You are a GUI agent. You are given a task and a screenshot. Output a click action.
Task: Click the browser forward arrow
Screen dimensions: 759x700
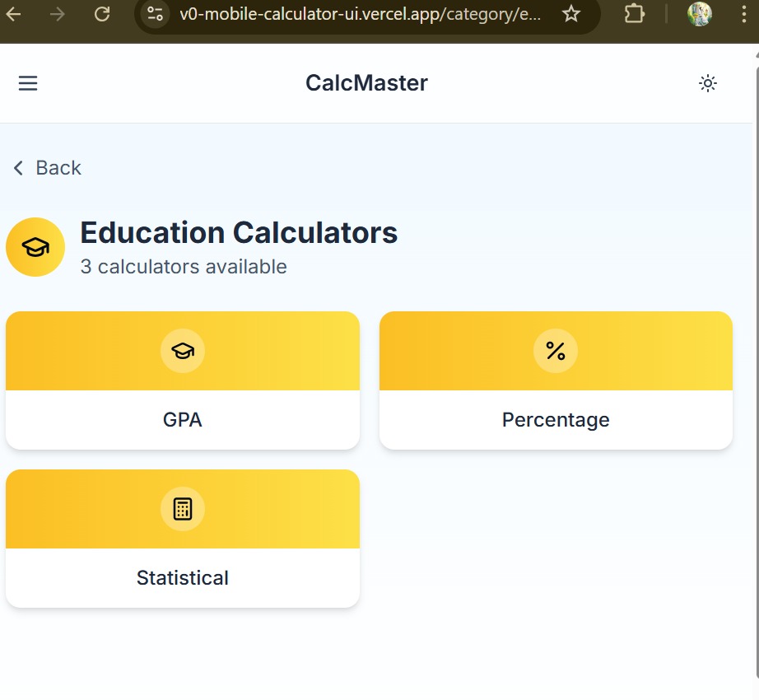coord(58,14)
